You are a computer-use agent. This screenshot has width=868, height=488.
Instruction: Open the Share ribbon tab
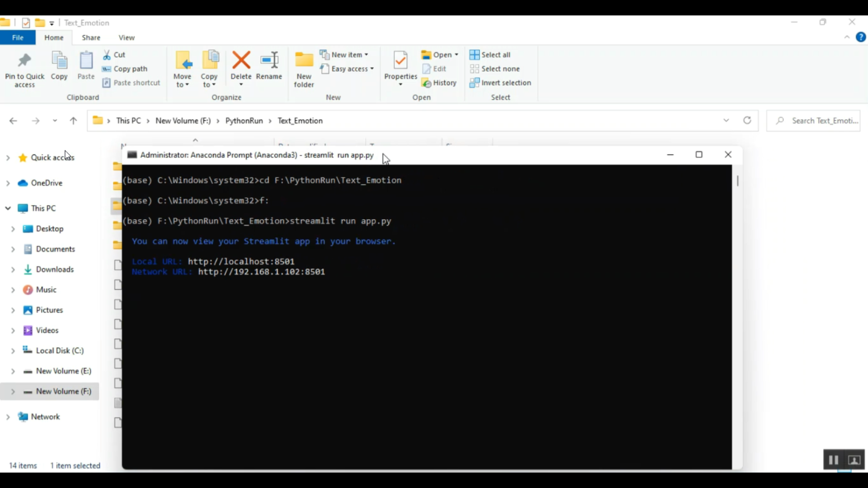click(x=91, y=38)
